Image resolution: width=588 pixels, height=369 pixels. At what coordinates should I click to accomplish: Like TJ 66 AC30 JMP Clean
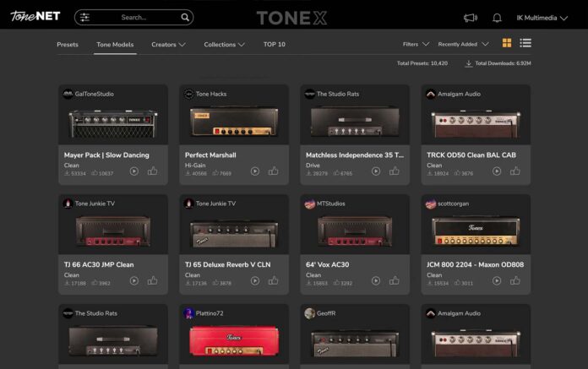[152, 280]
